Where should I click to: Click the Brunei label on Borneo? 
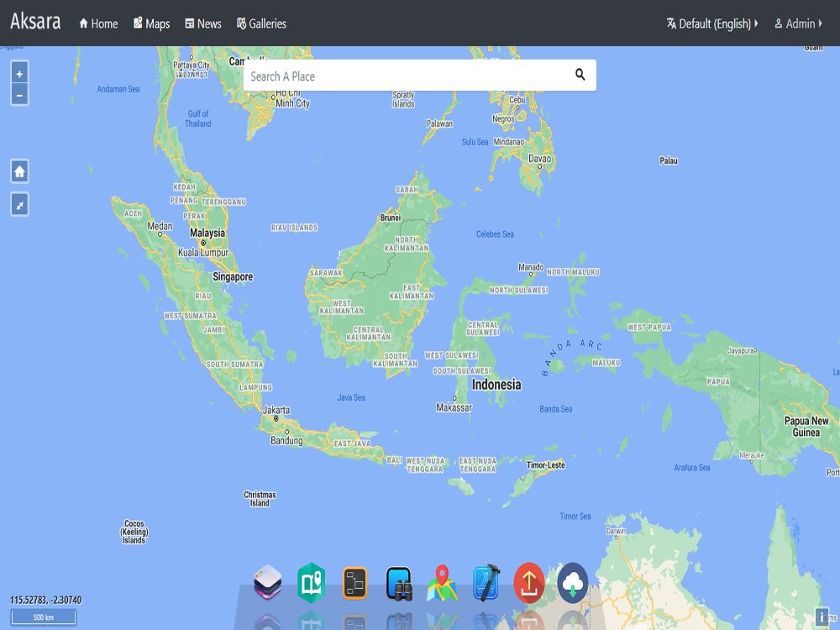pyautogui.click(x=390, y=218)
